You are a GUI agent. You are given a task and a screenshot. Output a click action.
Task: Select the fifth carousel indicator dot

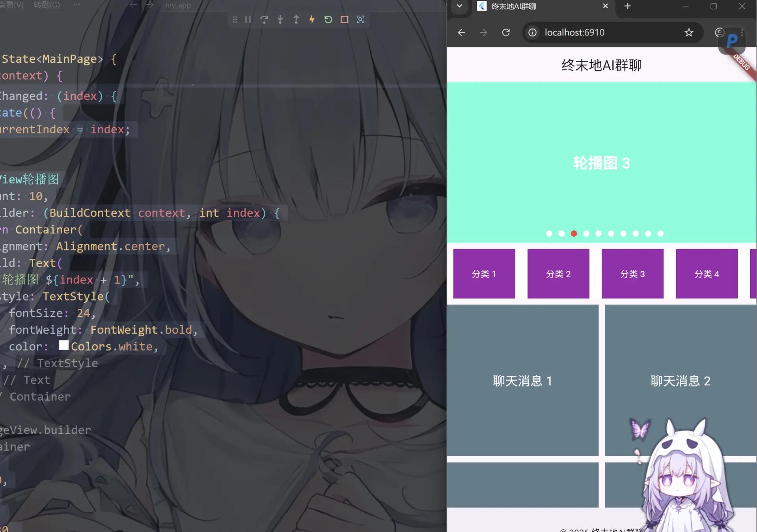[599, 233]
